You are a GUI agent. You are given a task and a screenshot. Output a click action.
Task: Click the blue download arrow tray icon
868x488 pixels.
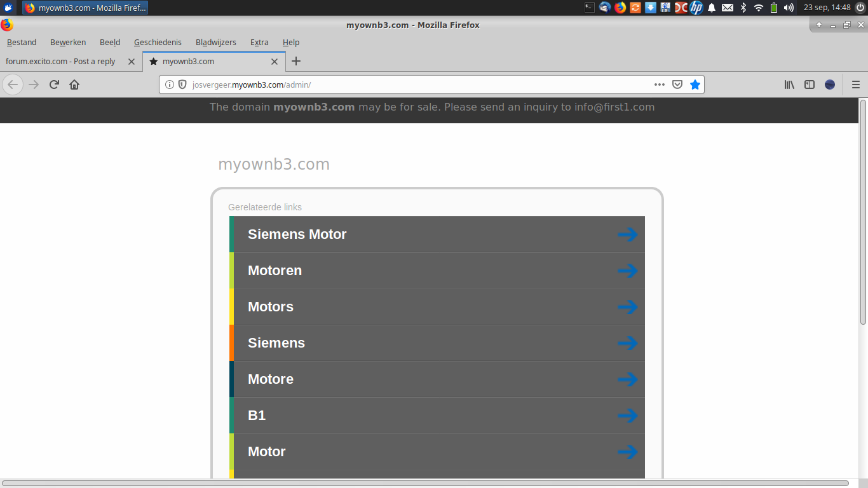point(651,8)
